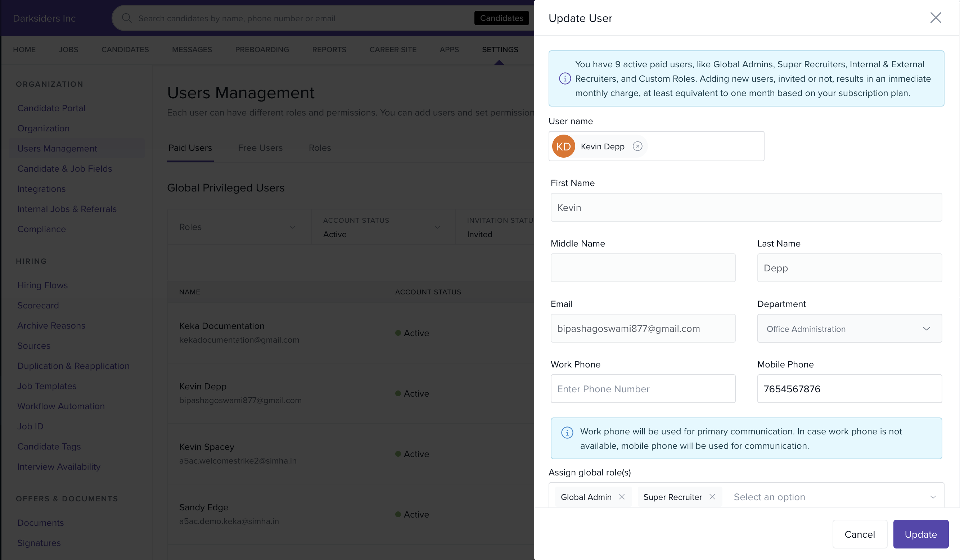Expand the Assign global roles dropdown
Screen dimensions: 960x560
pyautogui.click(x=933, y=497)
